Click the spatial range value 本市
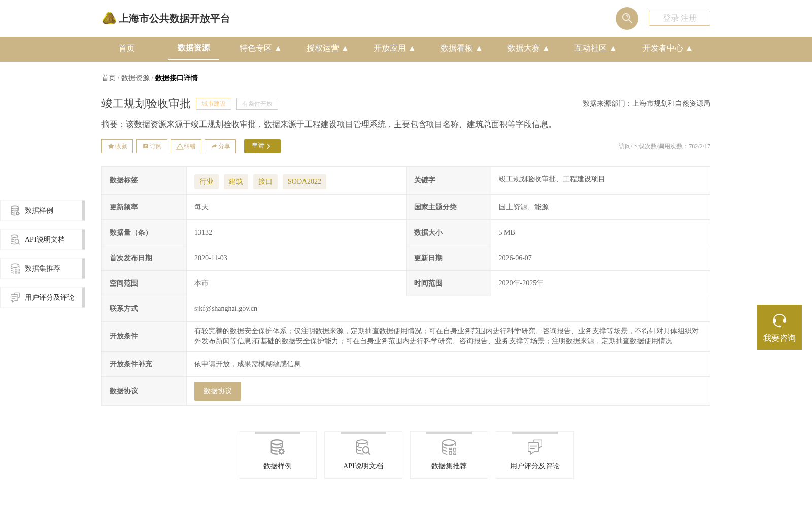The height and width of the screenshot is (508, 812). pyautogui.click(x=201, y=283)
